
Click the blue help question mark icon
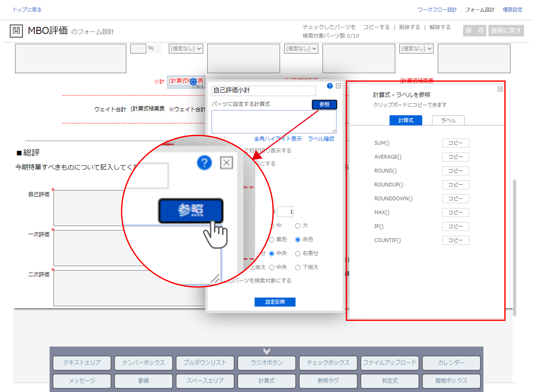click(330, 86)
